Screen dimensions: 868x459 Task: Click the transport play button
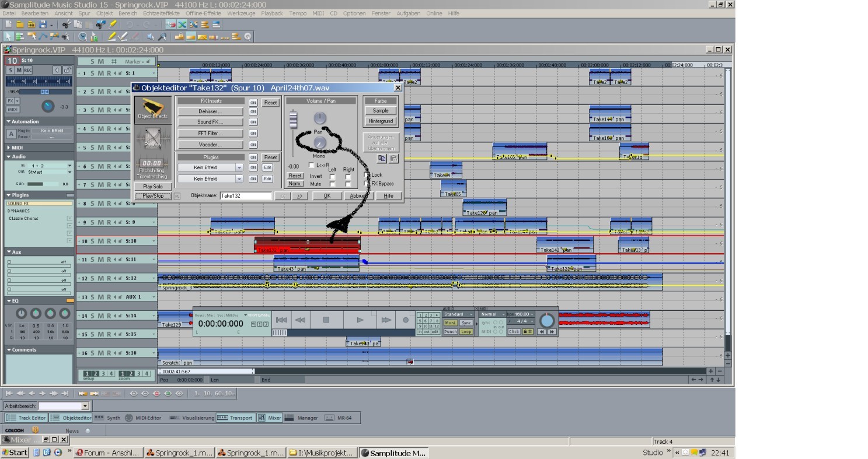coord(360,320)
